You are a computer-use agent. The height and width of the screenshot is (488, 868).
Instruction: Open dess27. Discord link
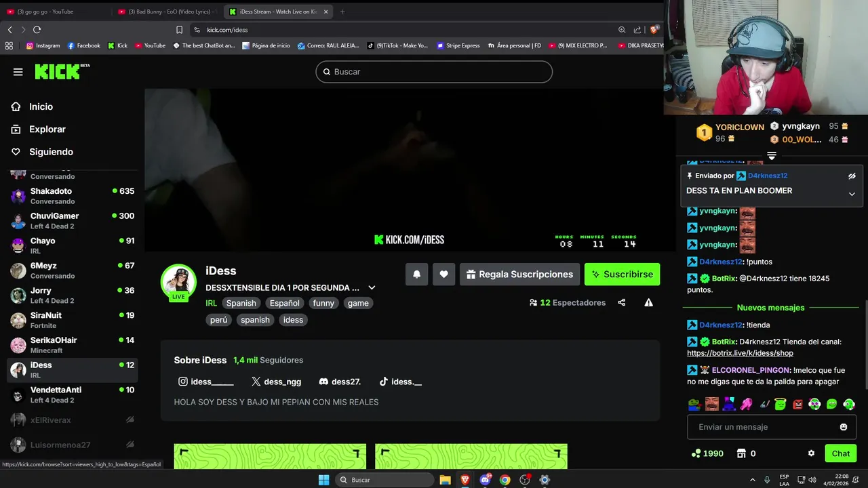coord(340,382)
